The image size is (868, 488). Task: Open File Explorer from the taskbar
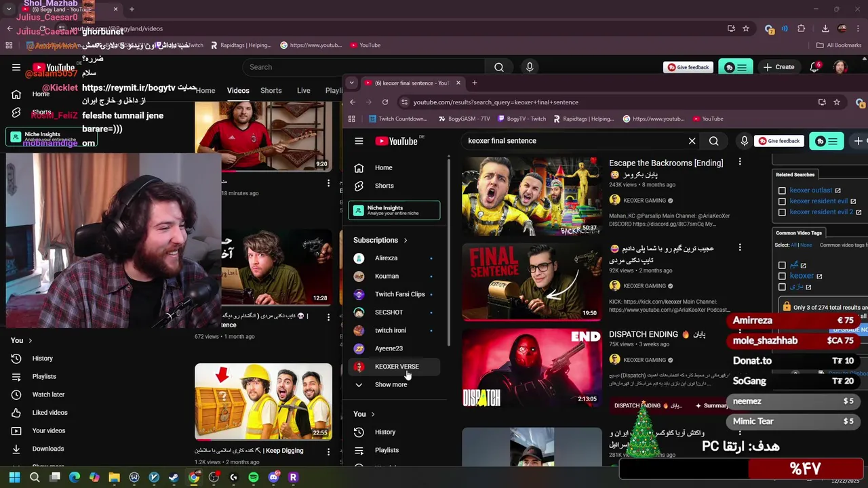coord(114,477)
